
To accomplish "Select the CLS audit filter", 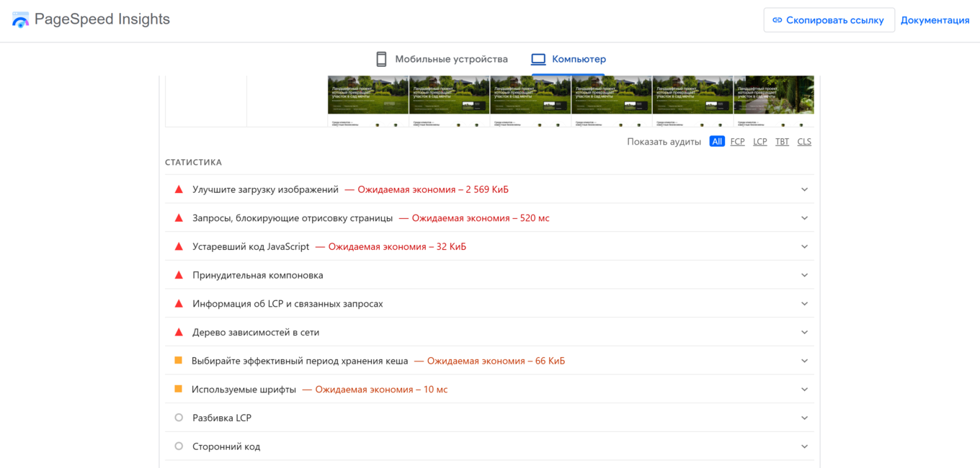I will coord(804,141).
